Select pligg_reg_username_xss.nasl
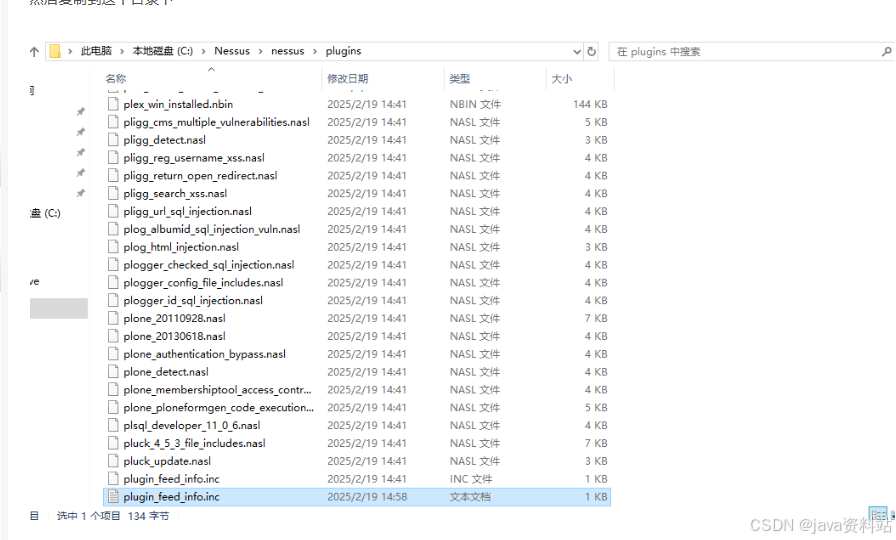The image size is (896, 540). pyautogui.click(x=194, y=158)
